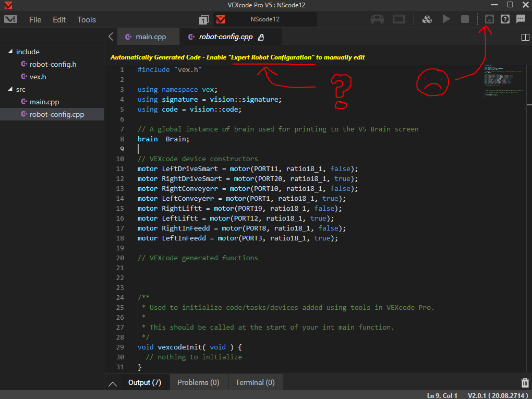Click the 'brain Brain;' line

tap(164, 139)
